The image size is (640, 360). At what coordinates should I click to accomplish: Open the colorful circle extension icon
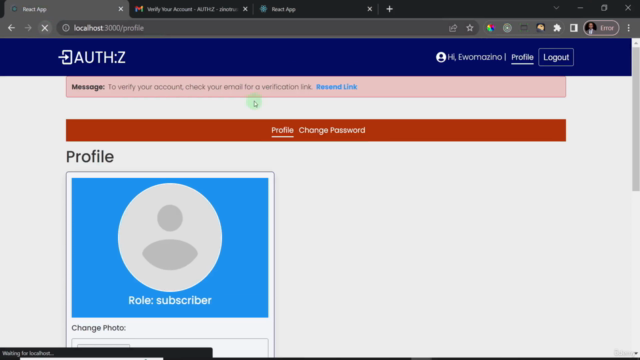491,28
